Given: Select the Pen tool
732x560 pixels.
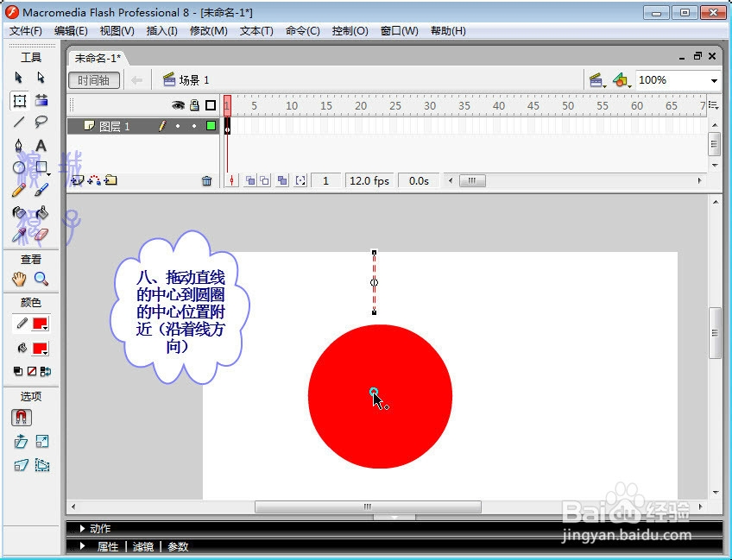Looking at the screenshot, I should [19, 146].
